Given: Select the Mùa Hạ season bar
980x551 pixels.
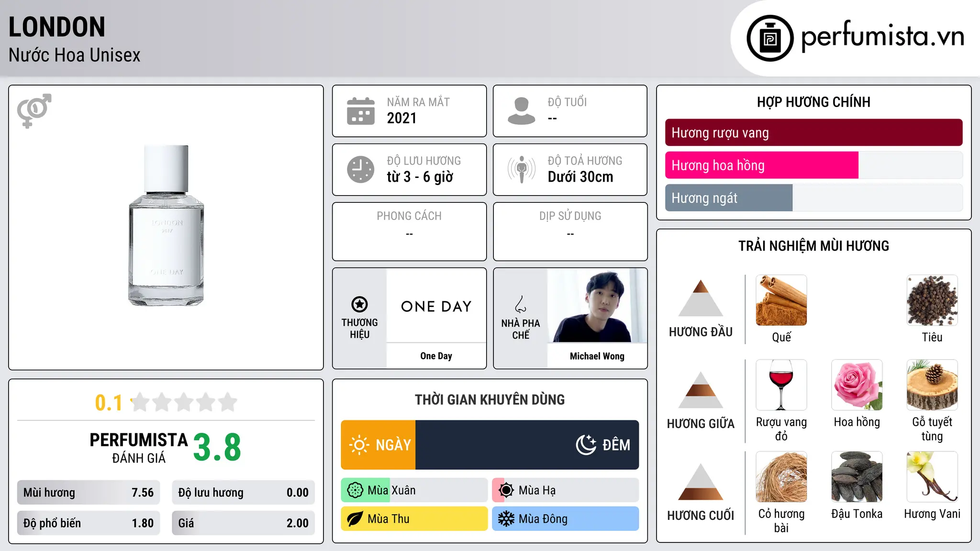Looking at the screenshot, I should (566, 490).
